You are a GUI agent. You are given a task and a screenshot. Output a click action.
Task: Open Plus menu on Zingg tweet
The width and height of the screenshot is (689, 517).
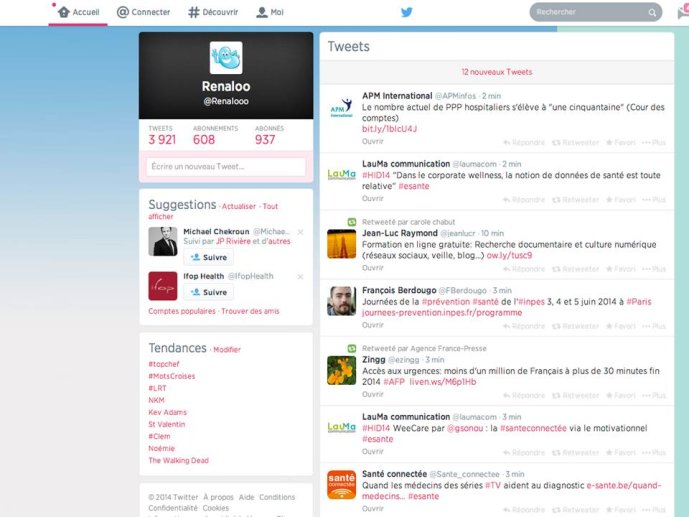click(654, 395)
